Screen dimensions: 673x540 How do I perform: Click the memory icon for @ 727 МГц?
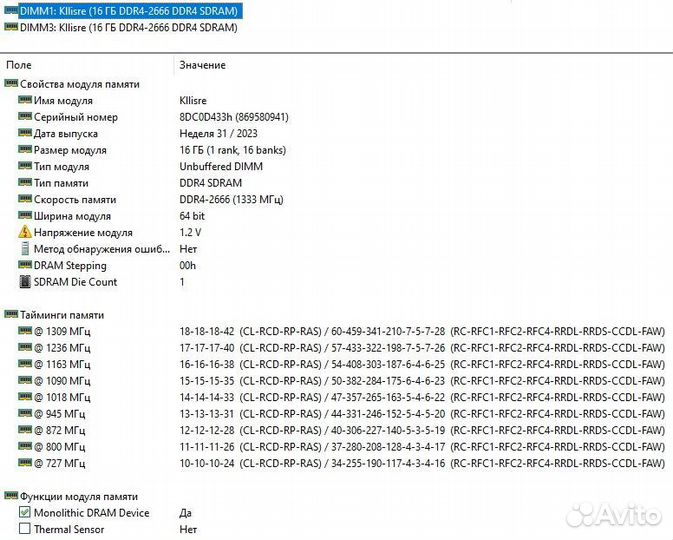coord(25,463)
